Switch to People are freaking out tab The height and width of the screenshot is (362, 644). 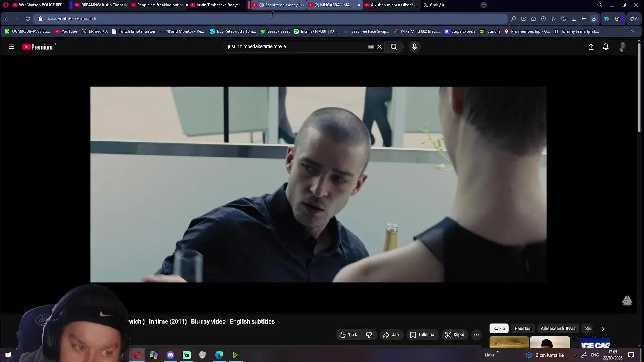pyautogui.click(x=157, y=5)
